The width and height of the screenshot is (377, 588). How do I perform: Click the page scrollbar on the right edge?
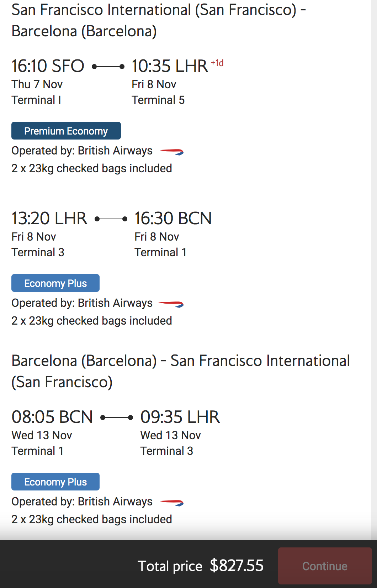click(374, 270)
